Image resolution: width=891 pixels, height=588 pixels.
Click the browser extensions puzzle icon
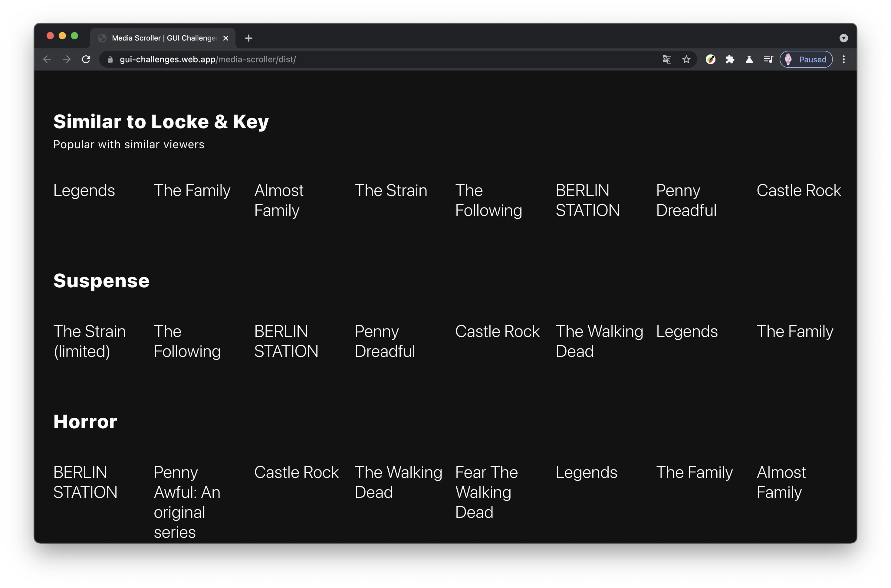[x=732, y=59]
